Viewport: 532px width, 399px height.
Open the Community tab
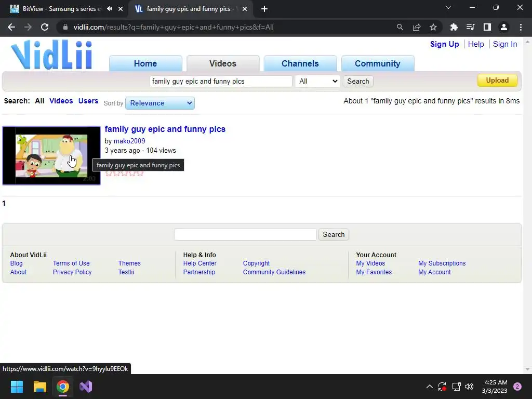(377, 63)
